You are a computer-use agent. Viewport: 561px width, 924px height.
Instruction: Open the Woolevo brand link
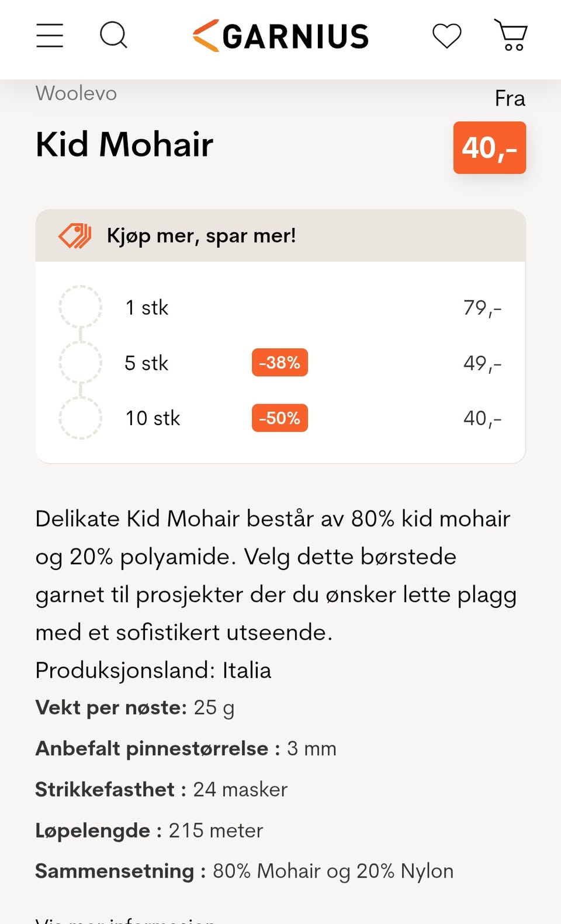[x=76, y=93]
